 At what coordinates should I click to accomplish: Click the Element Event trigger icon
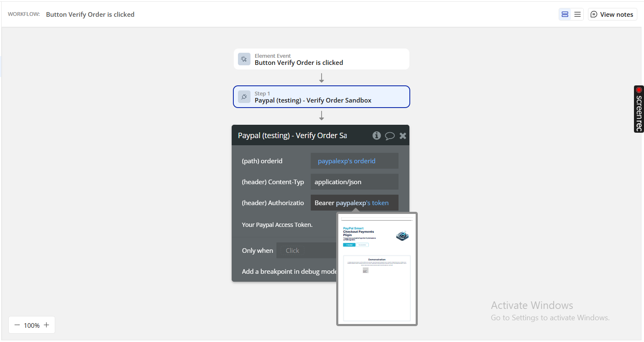point(244,59)
